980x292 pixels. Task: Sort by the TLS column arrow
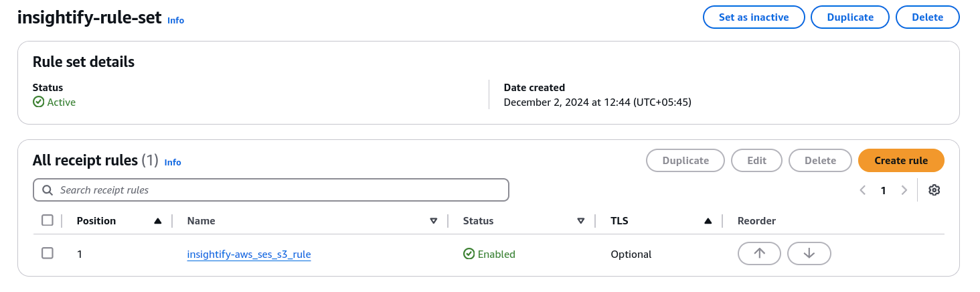tap(708, 221)
